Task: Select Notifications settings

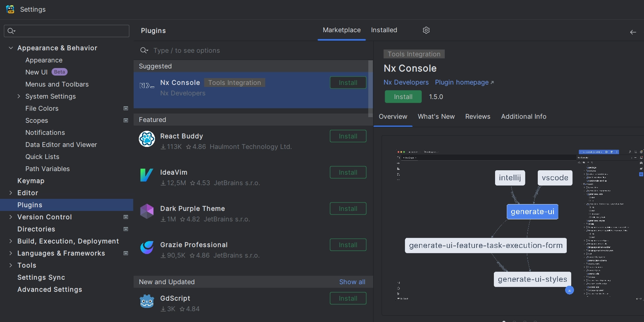Action: pyautogui.click(x=45, y=132)
